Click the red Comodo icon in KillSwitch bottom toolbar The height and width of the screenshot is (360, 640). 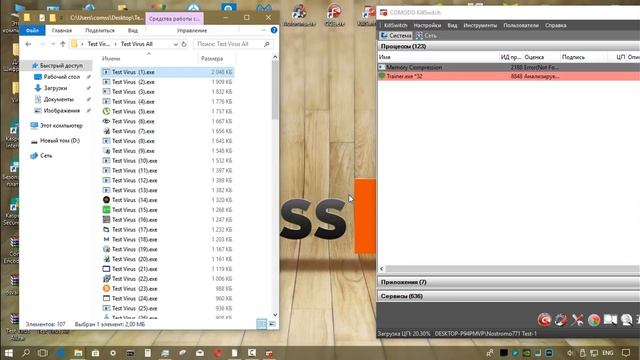(x=544, y=320)
